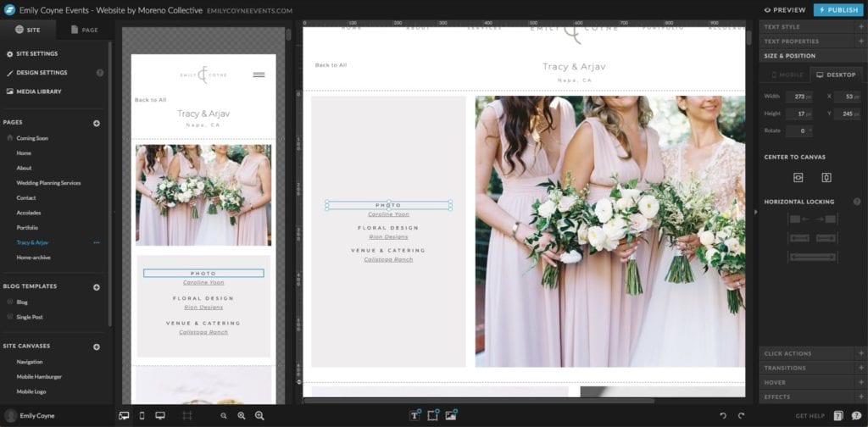Open Emily Coyne account menu
Image resolution: width=868 pixels, height=427 pixels.
[29, 416]
